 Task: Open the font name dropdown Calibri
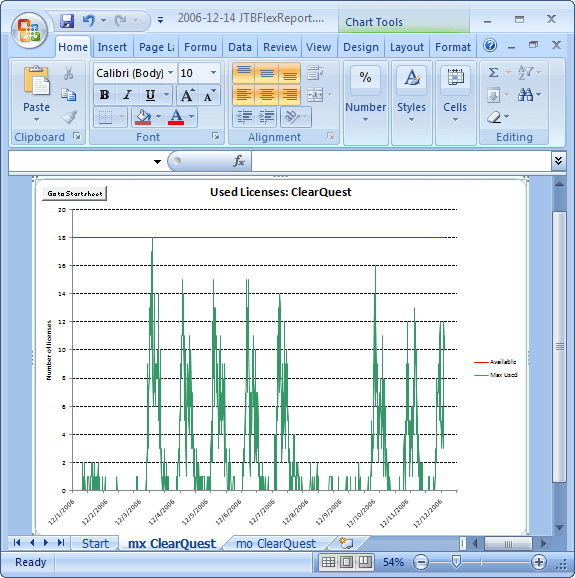pos(170,73)
